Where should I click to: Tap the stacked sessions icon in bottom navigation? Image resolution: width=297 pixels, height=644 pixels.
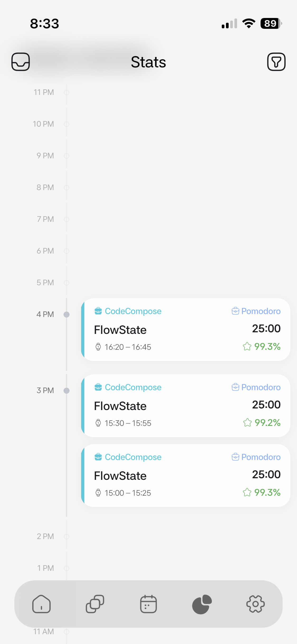coord(95,604)
